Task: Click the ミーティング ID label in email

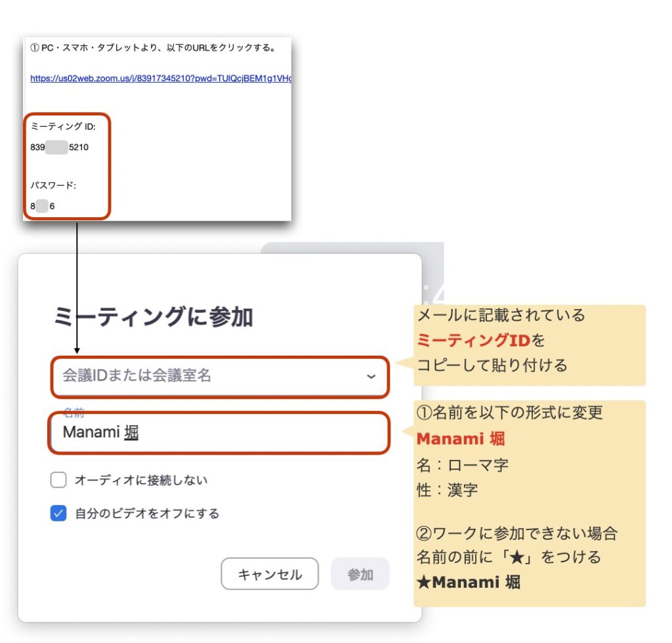Action: pyautogui.click(x=63, y=127)
